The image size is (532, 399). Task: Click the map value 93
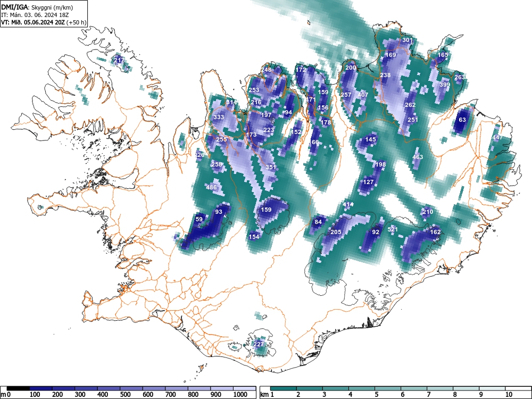click(219, 212)
